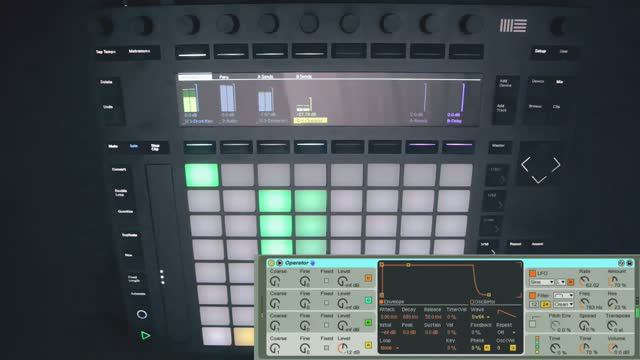Screen dimensions: 640x360
Task: Click the Tone knob in Operator
Action: coord(584,347)
